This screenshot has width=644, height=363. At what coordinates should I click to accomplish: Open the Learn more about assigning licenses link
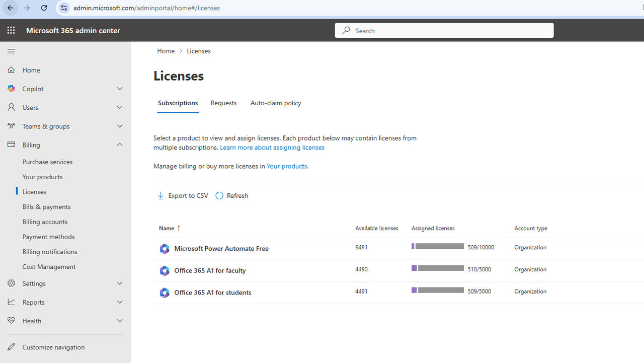click(272, 148)
